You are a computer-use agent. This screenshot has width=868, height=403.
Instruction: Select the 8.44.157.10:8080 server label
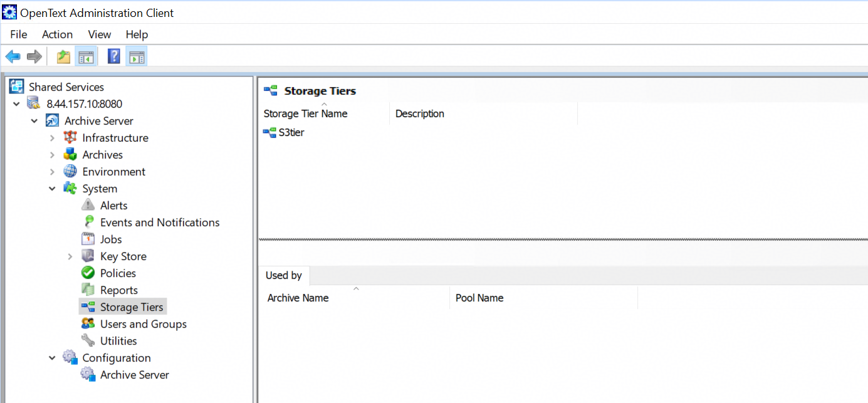click(x=84, y=103)
